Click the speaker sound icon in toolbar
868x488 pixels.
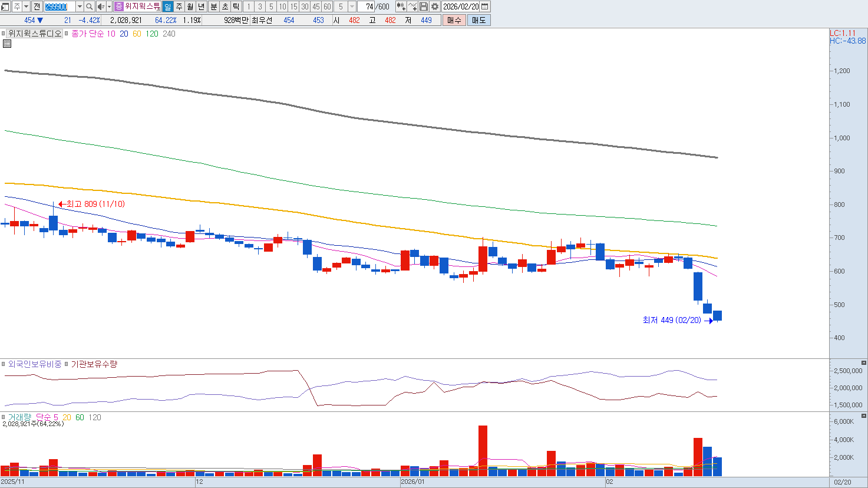(x=100, y=6)
